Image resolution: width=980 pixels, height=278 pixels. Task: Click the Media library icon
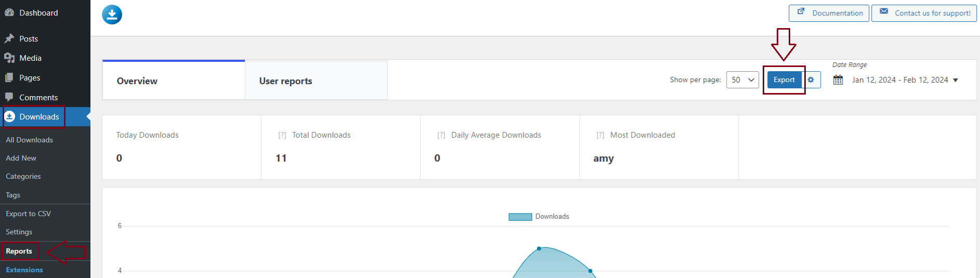click(9, 58)
